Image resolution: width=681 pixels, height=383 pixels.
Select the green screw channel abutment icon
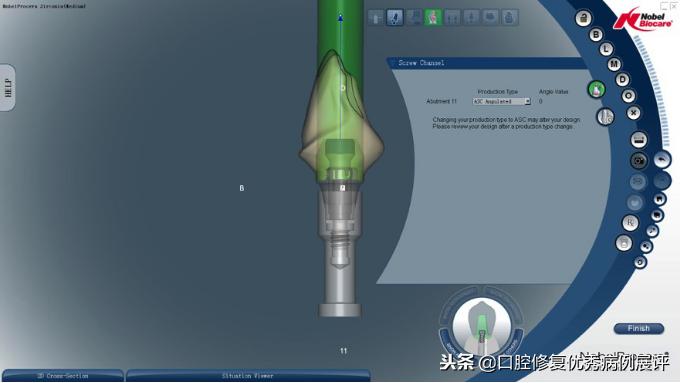596,89
